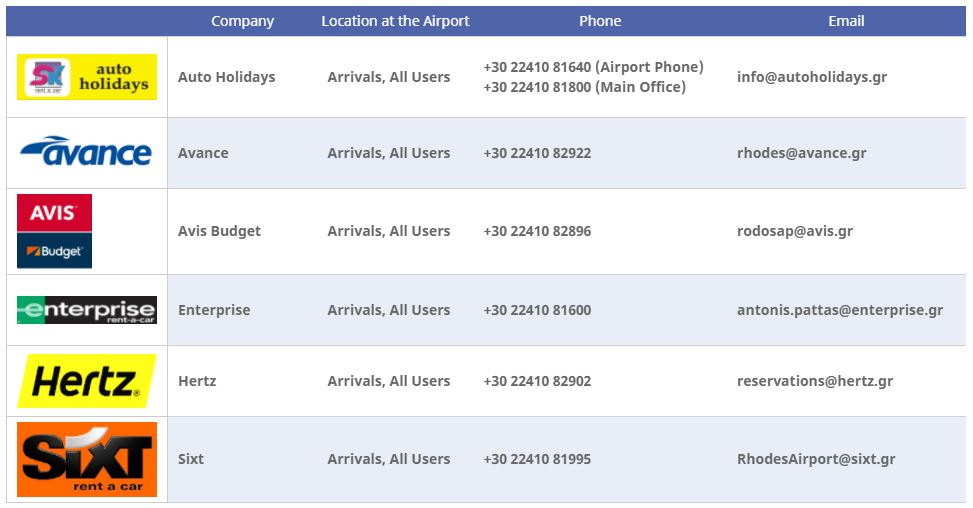Click the Email column header
Viewport: 973px width, 508px height.
click(x=846, y=21)
